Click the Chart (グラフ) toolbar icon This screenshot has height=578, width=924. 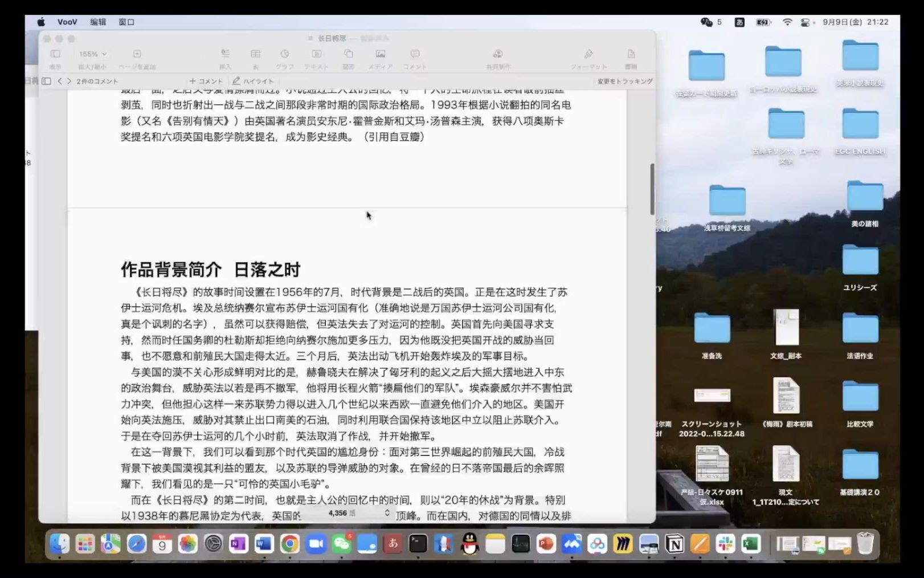click(x=284, y=54)
